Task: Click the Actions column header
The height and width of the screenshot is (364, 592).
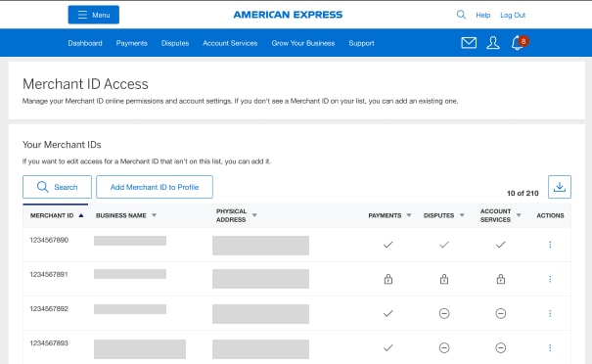Action: point(550,215)
